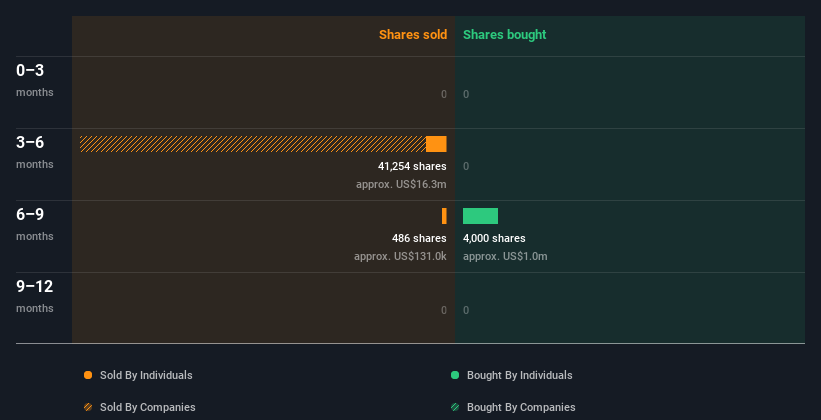
Task: Click the shares bought 0 in 3–6 months
Action: tap(466, 167)
